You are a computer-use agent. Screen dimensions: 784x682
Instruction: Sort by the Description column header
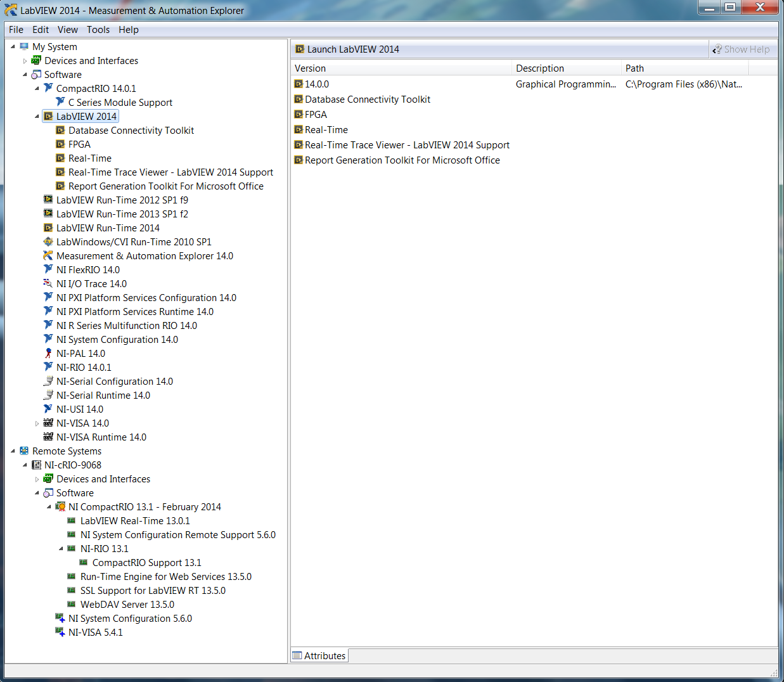tap(567, 68)
